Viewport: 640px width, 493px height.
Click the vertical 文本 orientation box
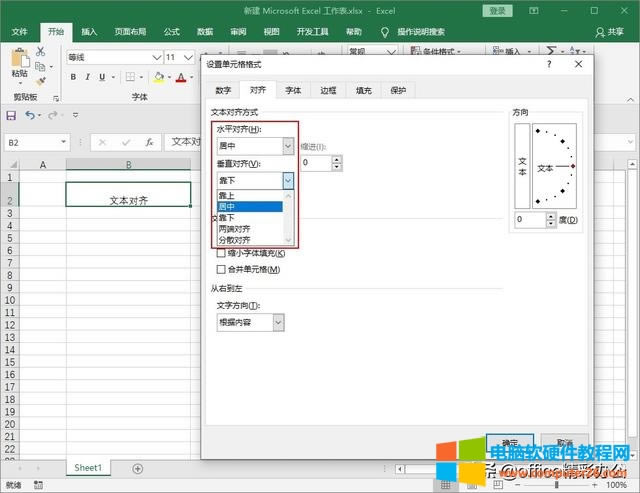coord(521,166)
